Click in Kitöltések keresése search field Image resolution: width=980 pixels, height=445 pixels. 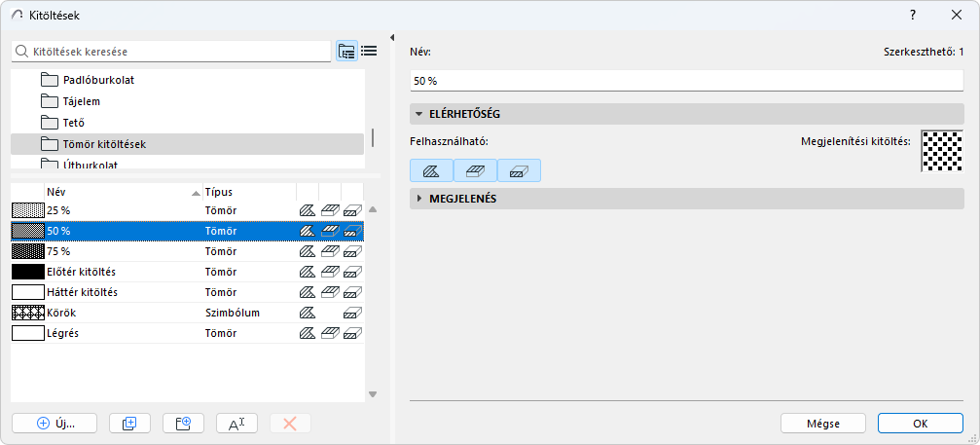point(171,52)
